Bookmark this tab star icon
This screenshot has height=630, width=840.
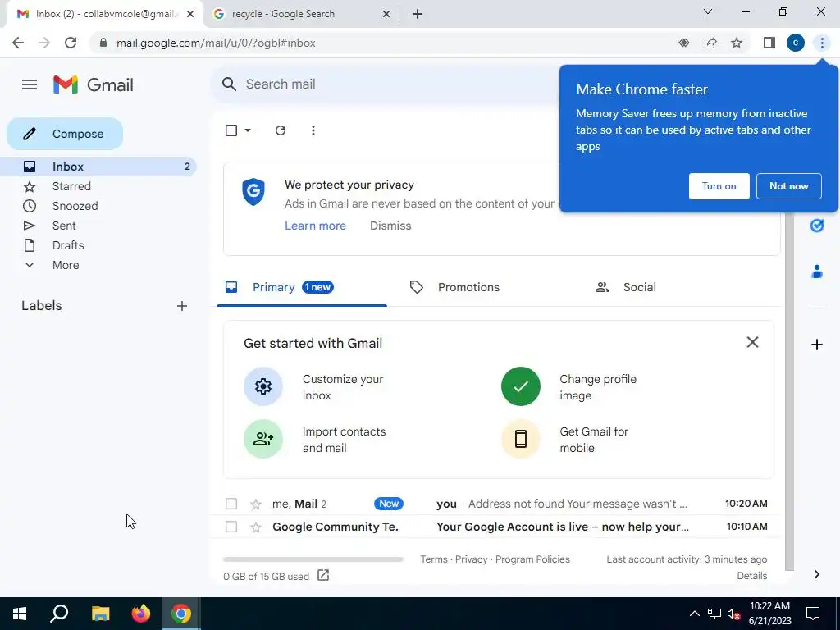[x=737, y=43]
